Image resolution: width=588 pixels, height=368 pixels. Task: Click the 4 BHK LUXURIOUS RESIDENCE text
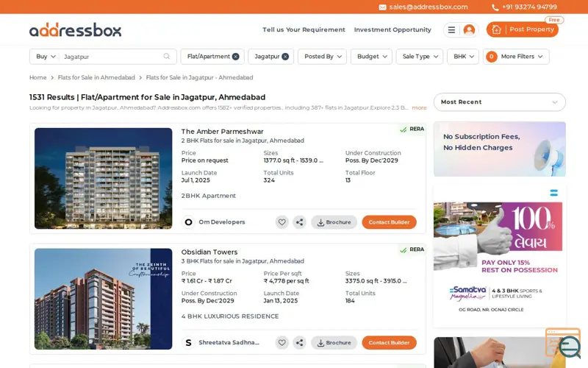[230, 316]
